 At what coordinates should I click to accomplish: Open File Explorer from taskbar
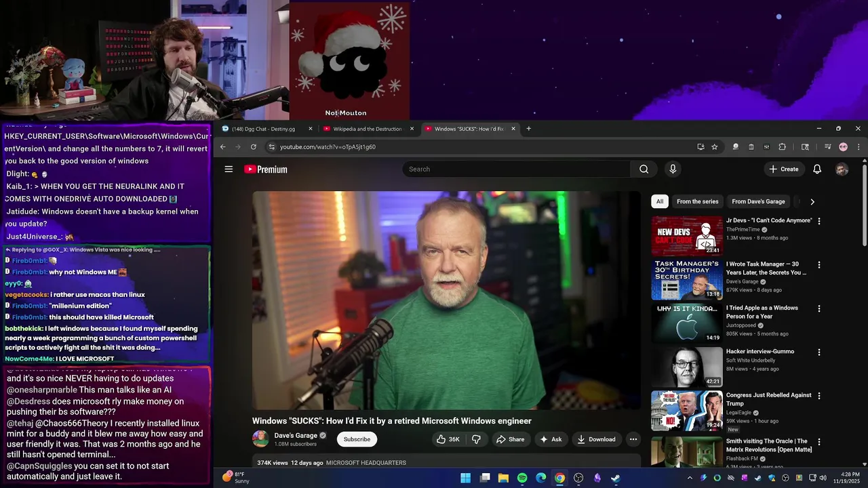click(503, 478)
